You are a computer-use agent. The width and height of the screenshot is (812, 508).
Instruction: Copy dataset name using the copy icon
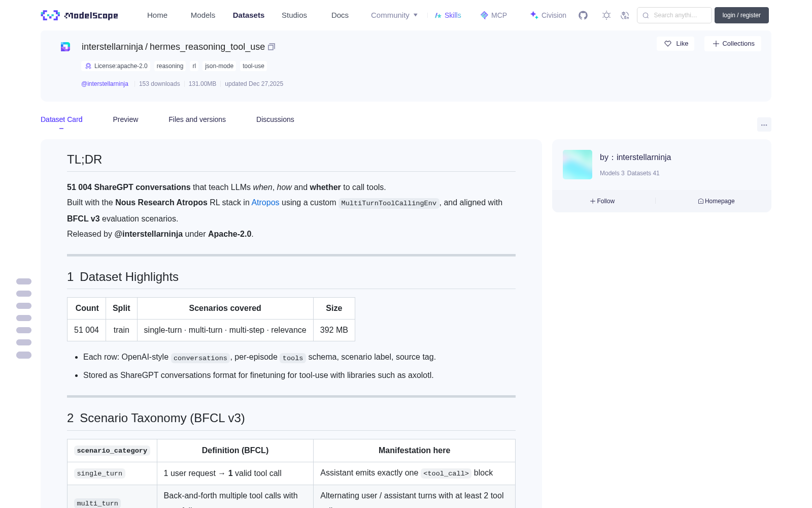pos(272,47)
